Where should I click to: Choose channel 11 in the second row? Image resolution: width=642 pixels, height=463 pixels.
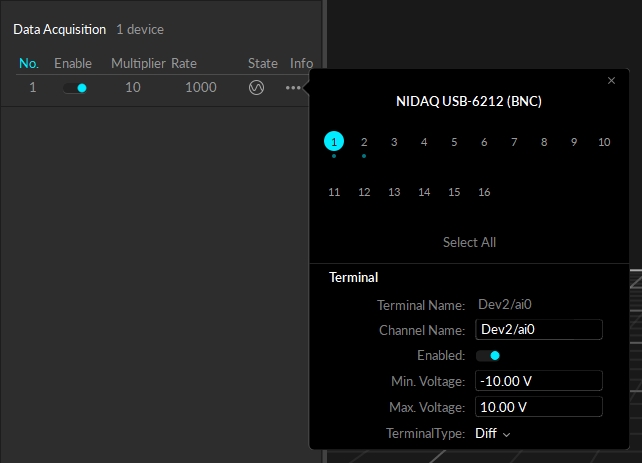[334, 192]
